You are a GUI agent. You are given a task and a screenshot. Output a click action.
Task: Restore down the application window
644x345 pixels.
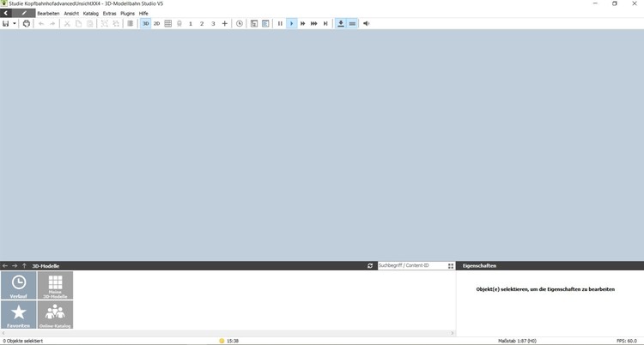tap(615, 3)
